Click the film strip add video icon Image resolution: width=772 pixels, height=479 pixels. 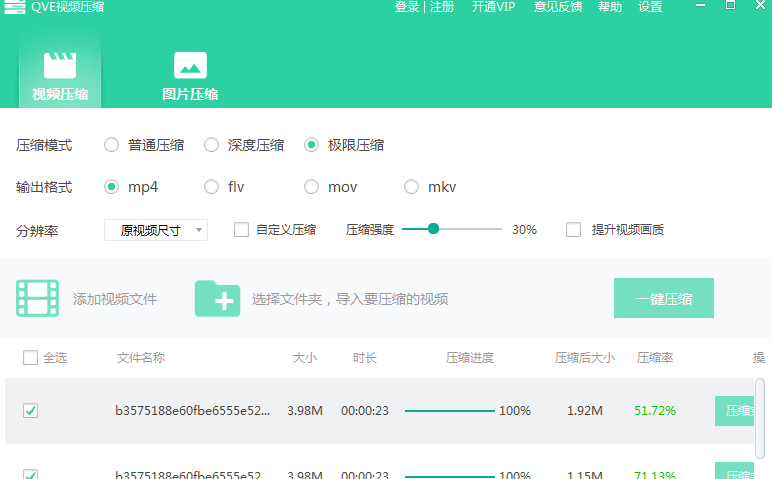[37, 298]
